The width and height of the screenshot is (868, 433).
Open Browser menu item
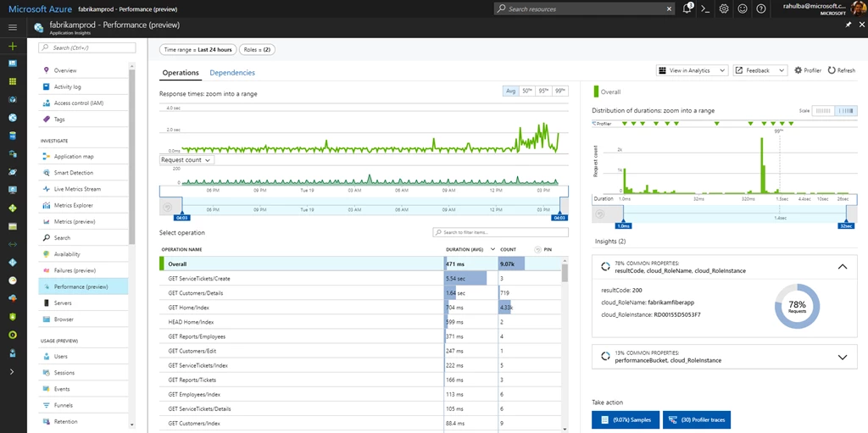pyautogui.click(x=83, y=319)
